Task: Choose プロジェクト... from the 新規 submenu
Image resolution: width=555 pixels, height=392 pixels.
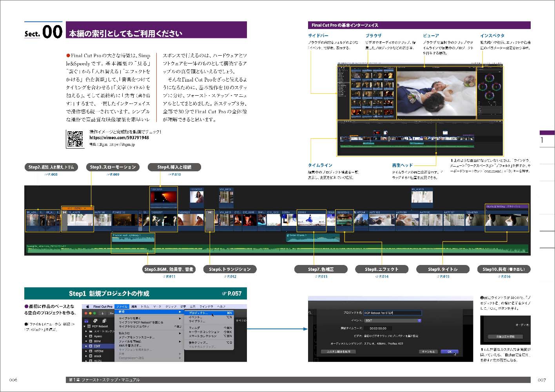Action: (199, 313)
